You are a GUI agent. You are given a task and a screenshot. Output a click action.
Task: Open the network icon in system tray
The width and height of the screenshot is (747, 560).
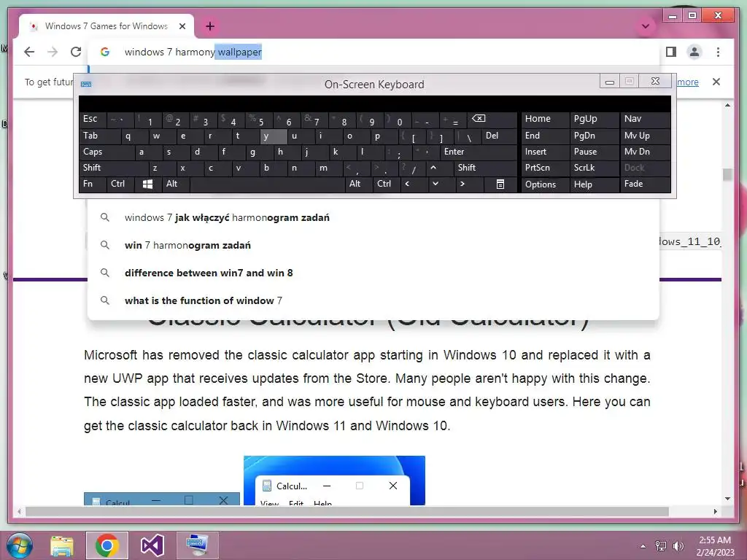tap(661, 546)
